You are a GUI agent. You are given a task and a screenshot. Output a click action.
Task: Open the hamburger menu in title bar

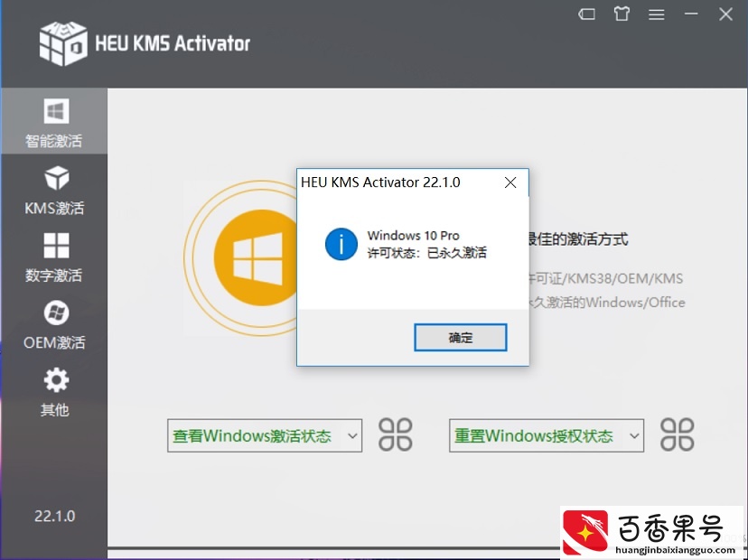pyautogui.click(x=657, y=14)
